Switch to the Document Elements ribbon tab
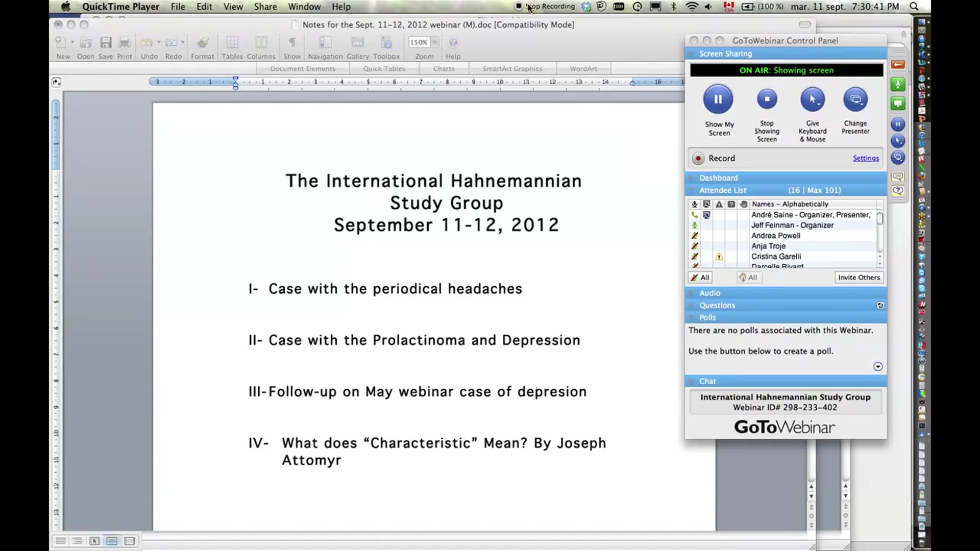Screen dimensions: 980x551 302,68
